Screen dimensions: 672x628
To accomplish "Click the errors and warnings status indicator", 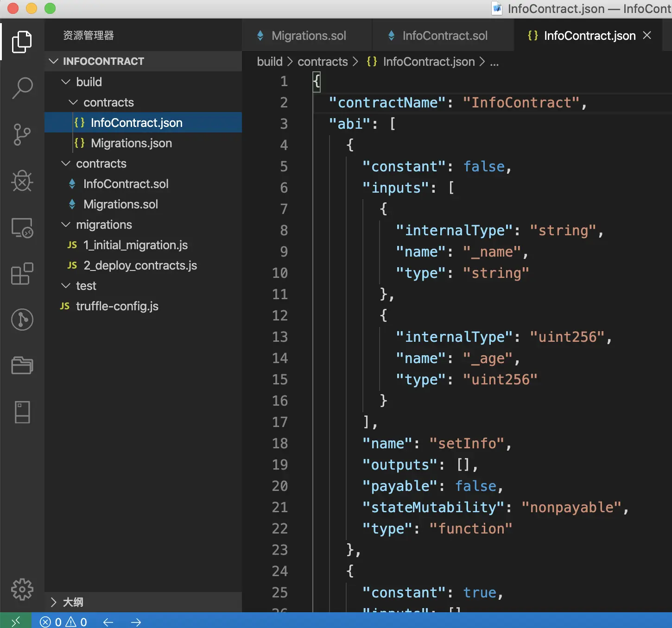I will click(63, 622).
